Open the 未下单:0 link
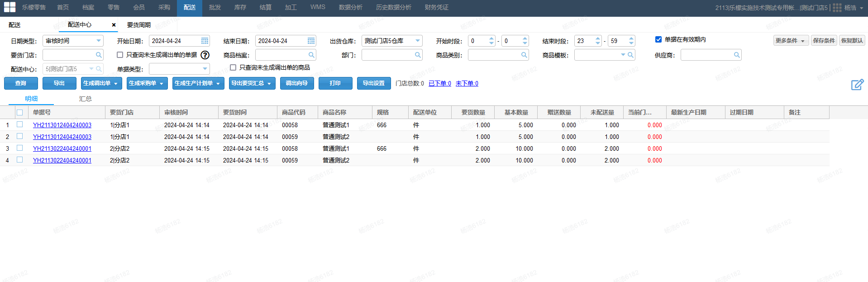The width and height of the screenshot is (868, 282). (x=467, y=83)
